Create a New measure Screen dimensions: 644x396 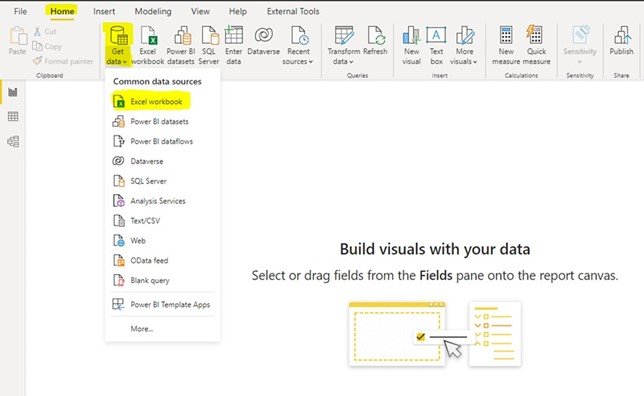(506, 45)
